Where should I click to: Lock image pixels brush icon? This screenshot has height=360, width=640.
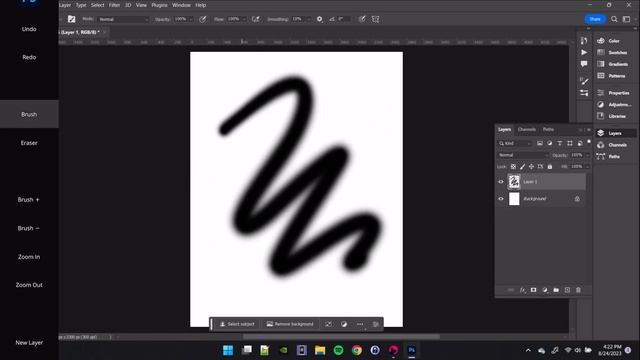522,167
